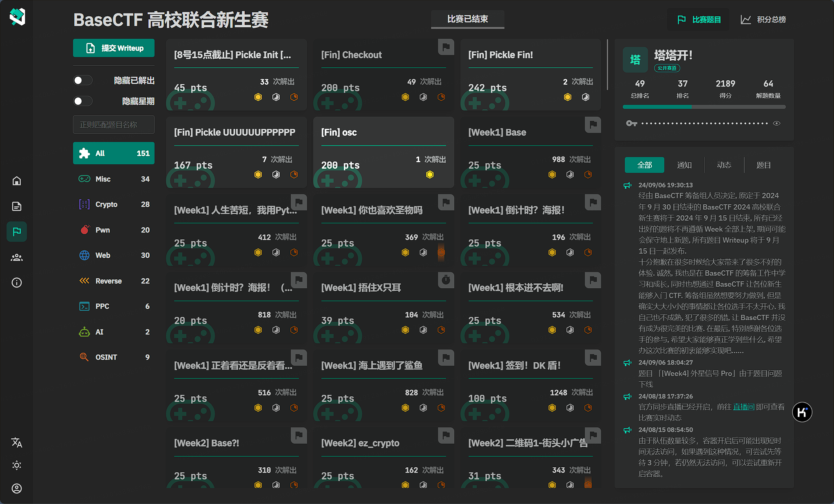Click the 提交 Writeup button
The height and width of the screenshot is (504, 834).
click(x=114, y=48)
